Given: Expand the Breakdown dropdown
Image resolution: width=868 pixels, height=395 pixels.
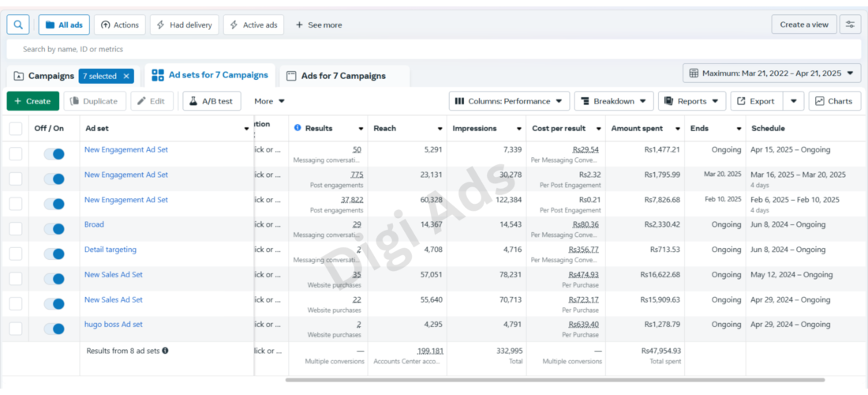Looking at the screenshot, I should (x=614, y=101).
